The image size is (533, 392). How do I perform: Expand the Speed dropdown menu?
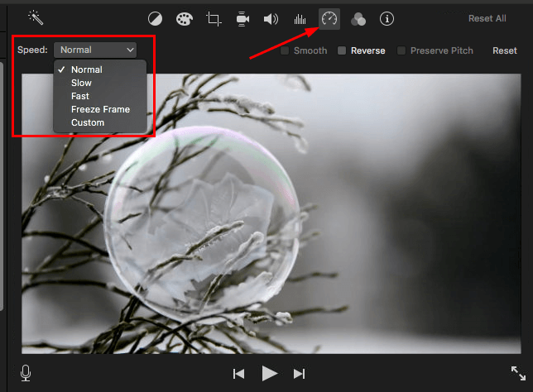[95, 50]
